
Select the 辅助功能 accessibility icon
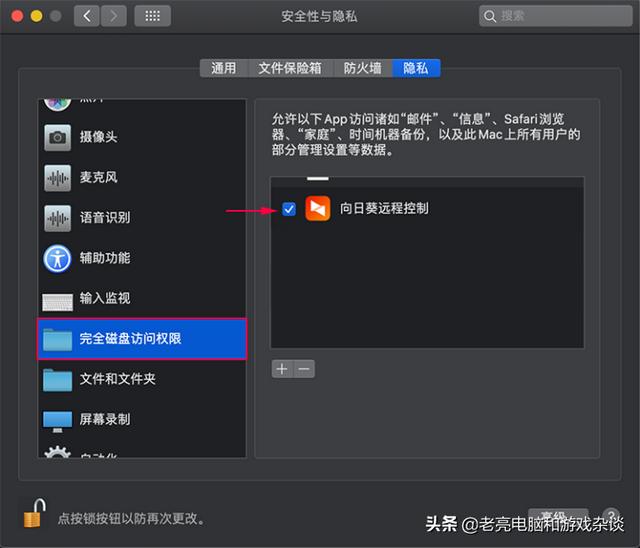tap(58, 258)
